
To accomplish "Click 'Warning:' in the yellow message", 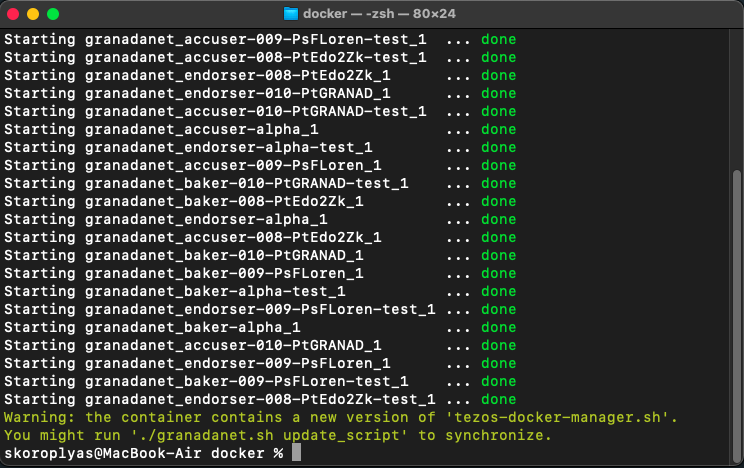I will pyautogui.click(x=39, y=418).
